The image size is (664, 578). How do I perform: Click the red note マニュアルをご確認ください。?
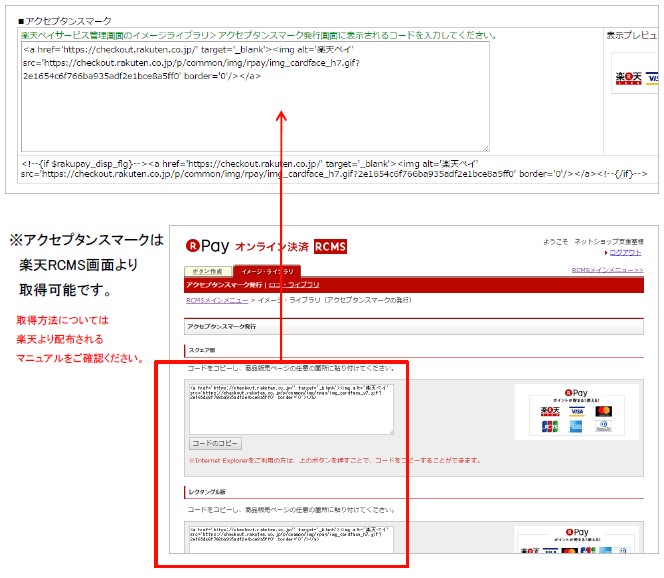point(80,358)
